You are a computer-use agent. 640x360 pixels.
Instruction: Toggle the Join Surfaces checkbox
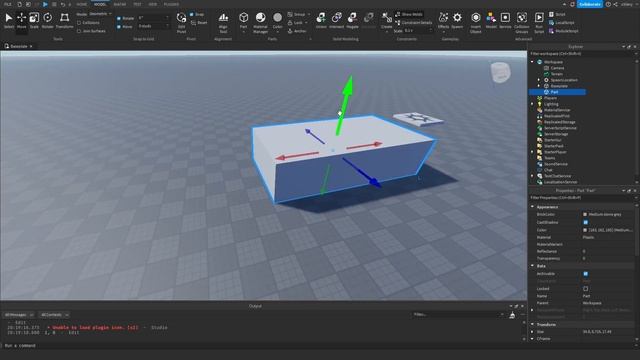(79, 31)
